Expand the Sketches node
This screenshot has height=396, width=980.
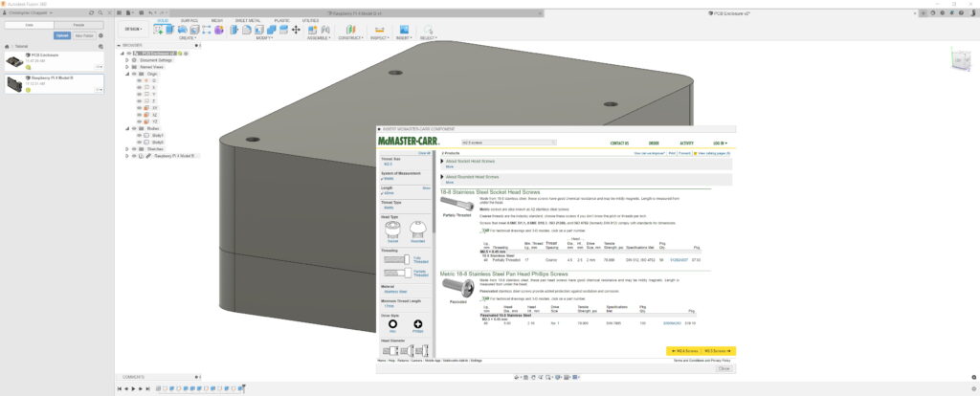(127, 148)
